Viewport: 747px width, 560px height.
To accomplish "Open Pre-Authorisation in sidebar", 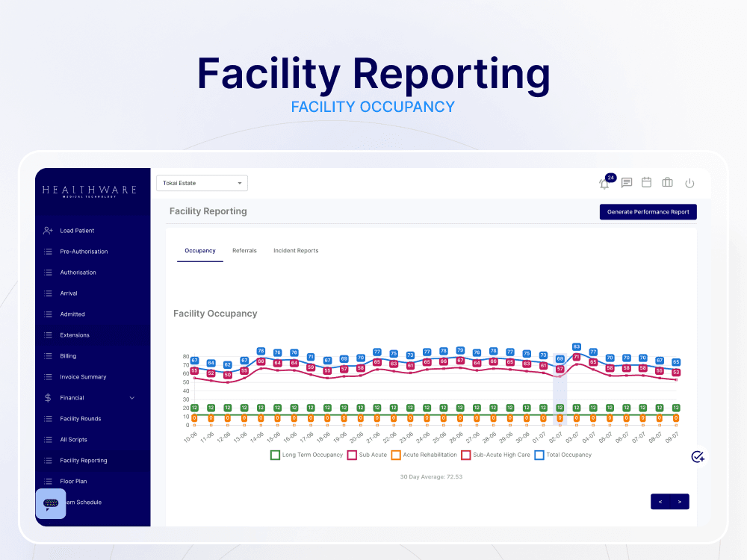I will point(84,252).
